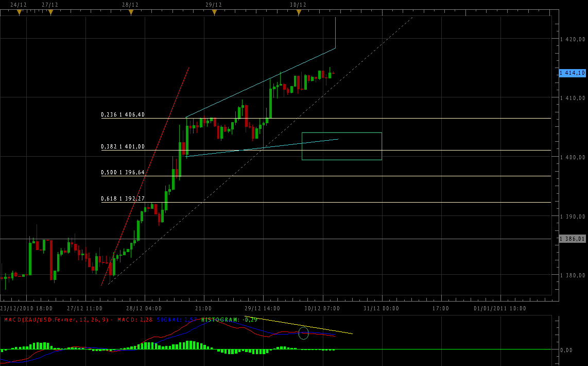Click the current price tag 1 414,10
The height and width of the screenshot is (366, 588).
[572, 73]
